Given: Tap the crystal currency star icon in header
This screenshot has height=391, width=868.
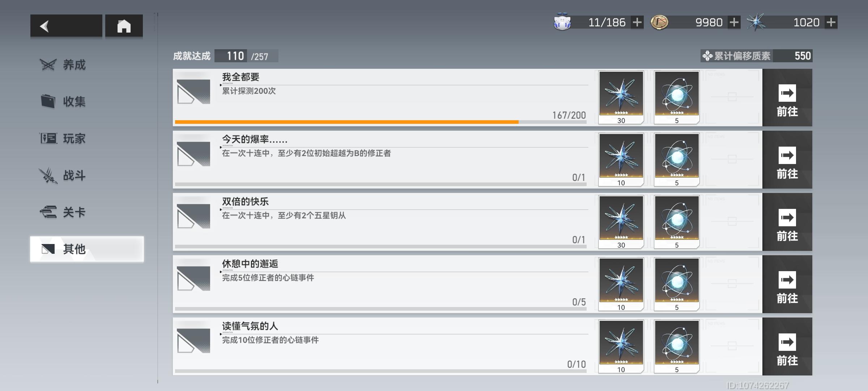Looking at the screenshot, I should [x=756, y=22].
